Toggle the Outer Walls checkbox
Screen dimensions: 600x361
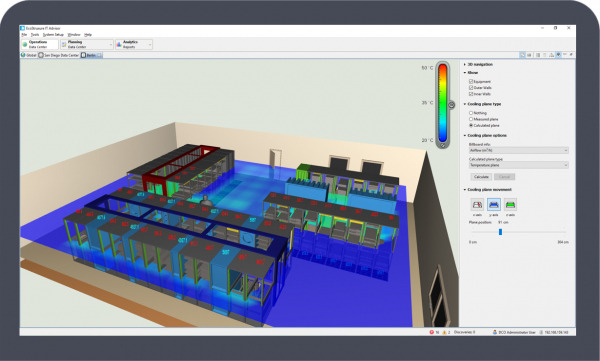coord(471,87)
